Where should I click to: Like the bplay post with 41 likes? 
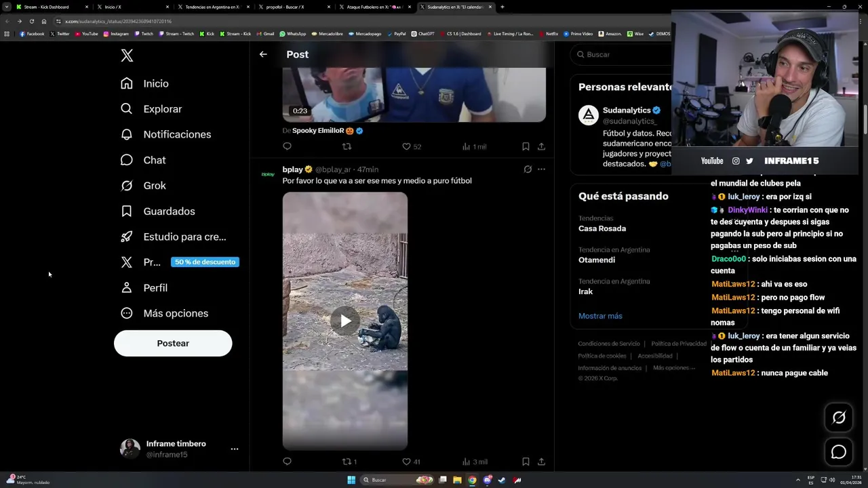(x=411, y=462)
